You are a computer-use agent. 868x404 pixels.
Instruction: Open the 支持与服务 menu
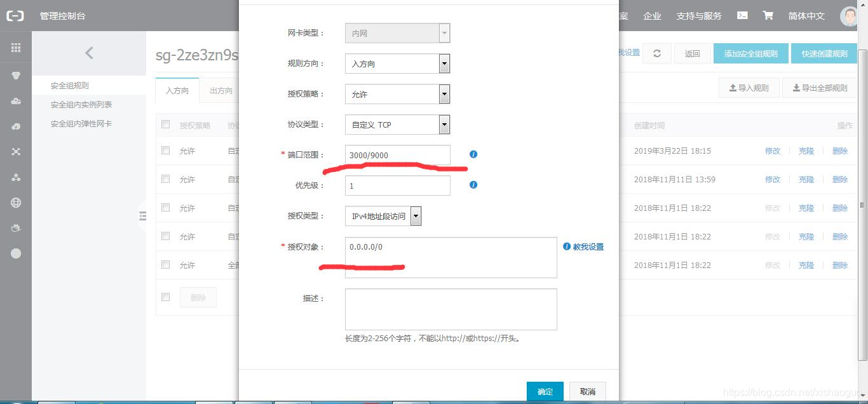coord(699,15)
